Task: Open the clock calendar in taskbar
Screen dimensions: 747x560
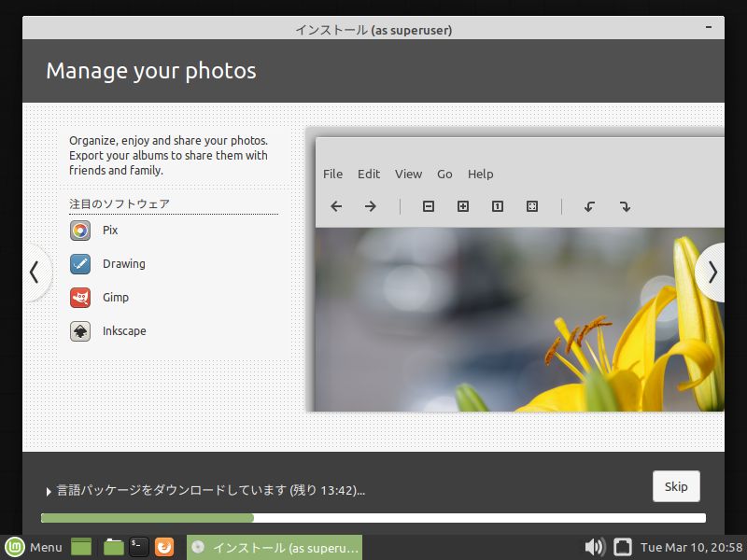Action: [x=691, y=547]
